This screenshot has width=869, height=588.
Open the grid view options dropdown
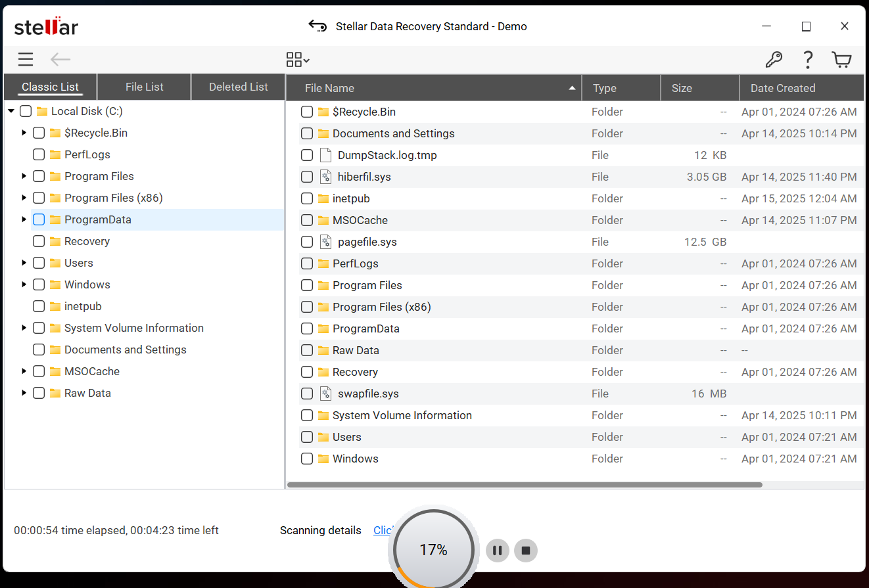pos(298,60)
